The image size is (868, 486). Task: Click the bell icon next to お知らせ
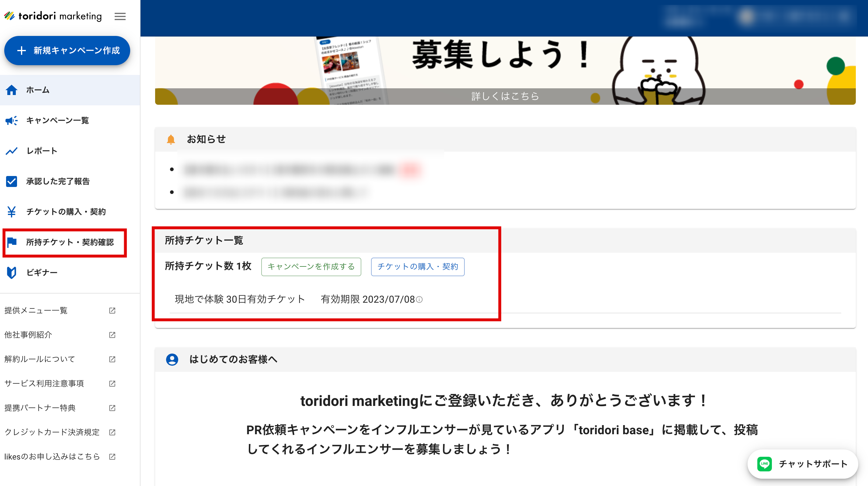pyautogui.click(x=171, y=139)
